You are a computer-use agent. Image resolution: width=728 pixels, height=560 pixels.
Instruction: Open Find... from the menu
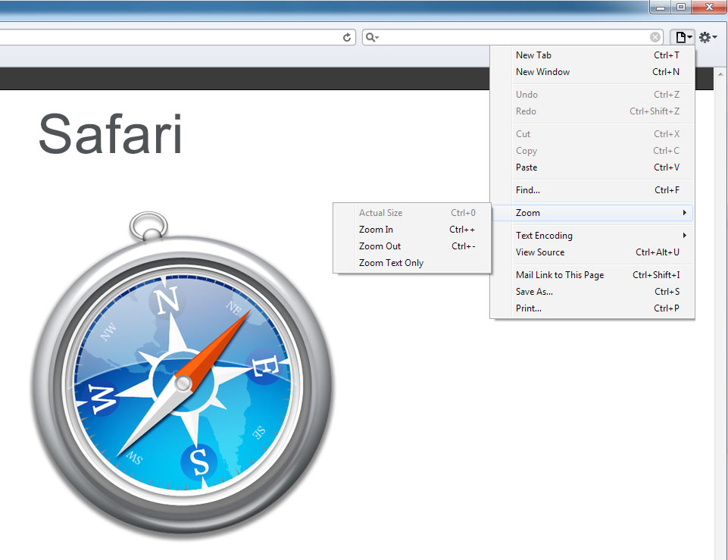pyautogui.click(x=592, y=190)
